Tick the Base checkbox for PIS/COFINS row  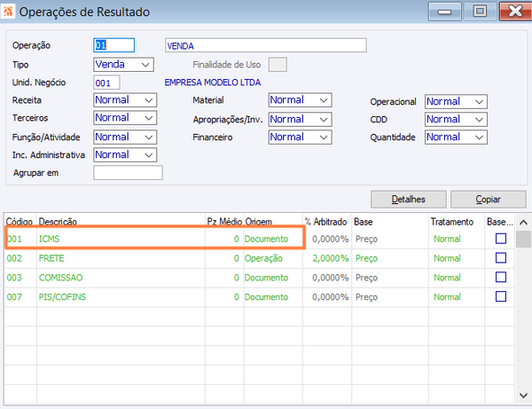click(501, 296)
